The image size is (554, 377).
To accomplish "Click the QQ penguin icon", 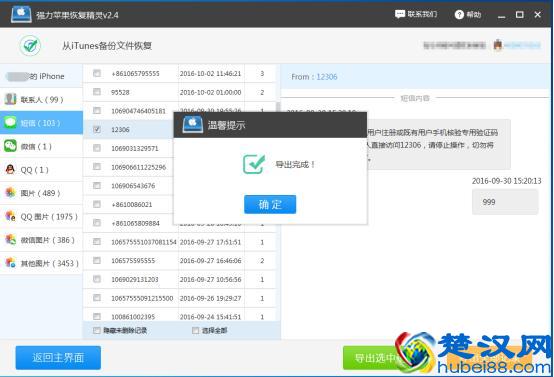I will click(x=10, y=170).
